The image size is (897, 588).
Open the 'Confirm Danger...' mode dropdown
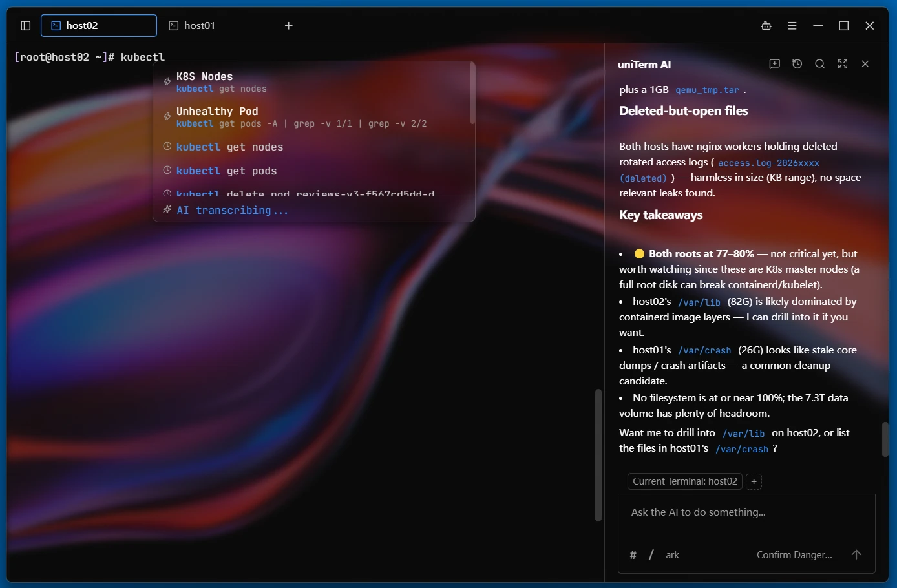pyautogui.click(x=794, y=555)
